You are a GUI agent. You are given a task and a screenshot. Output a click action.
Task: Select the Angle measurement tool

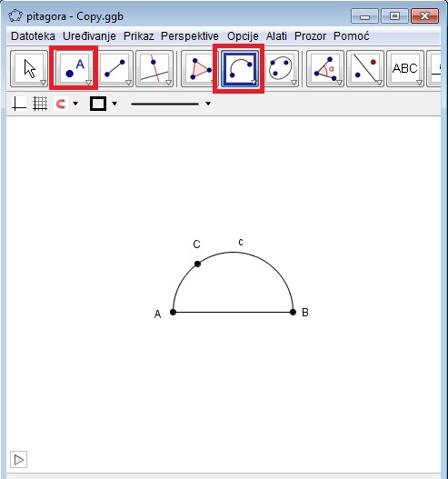325,69
